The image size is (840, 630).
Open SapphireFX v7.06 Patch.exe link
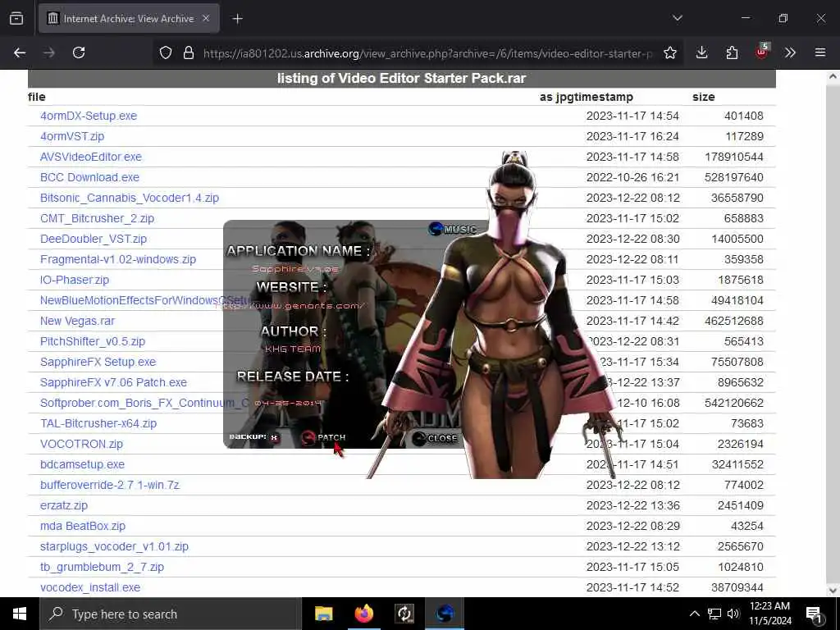click(113, 382)
